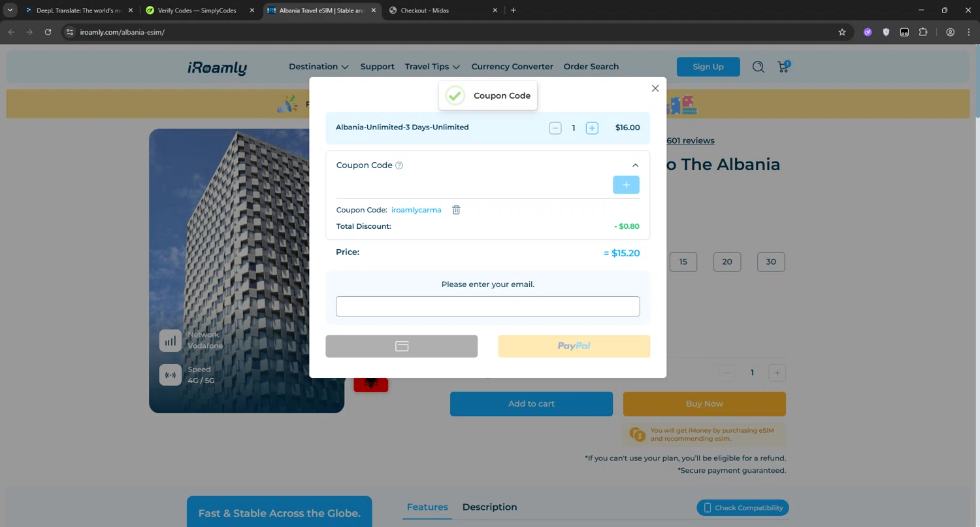Pay with PayPal button
Image resolution: width=980 pixels, height=527 pixels.
(x=574, y=346)
